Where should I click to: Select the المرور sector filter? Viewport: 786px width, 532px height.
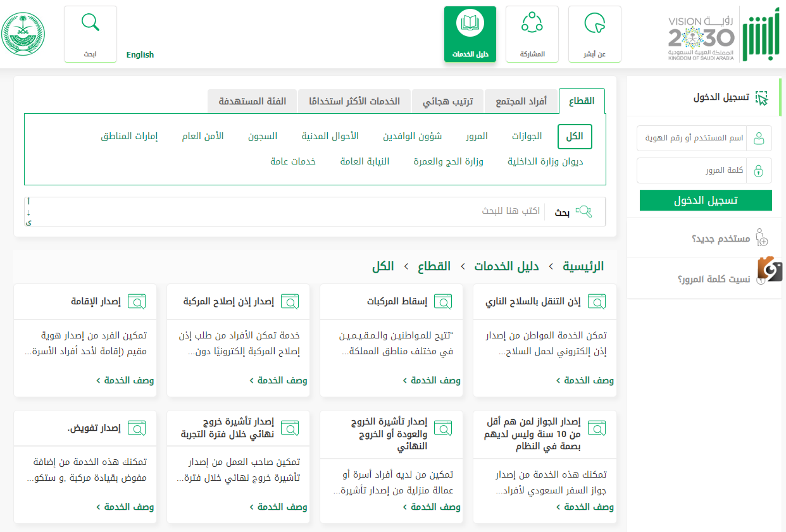tap(477, 137)
